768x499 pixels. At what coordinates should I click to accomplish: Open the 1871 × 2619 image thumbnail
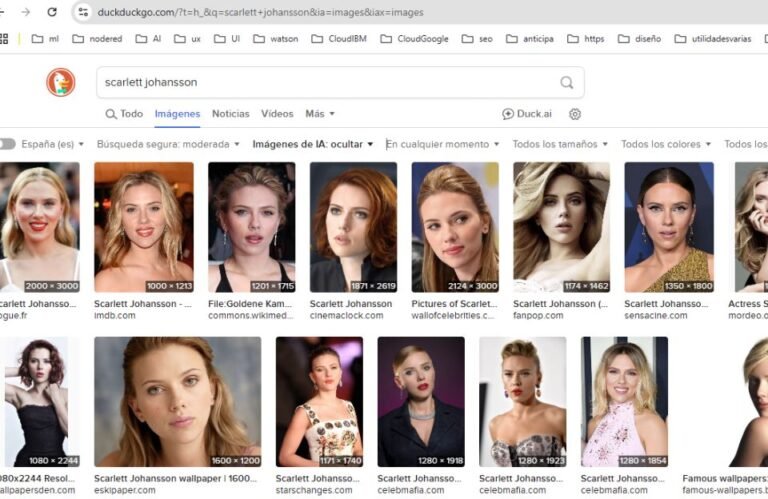(354, 227)
